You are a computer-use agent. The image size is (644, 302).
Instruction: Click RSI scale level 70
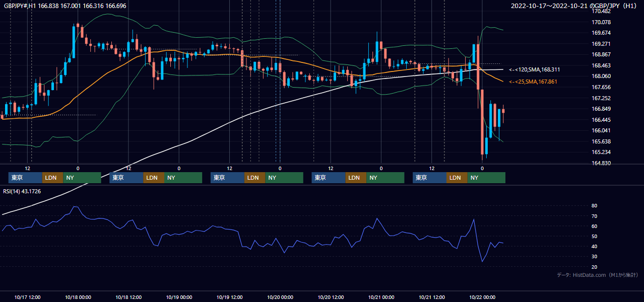595,216
